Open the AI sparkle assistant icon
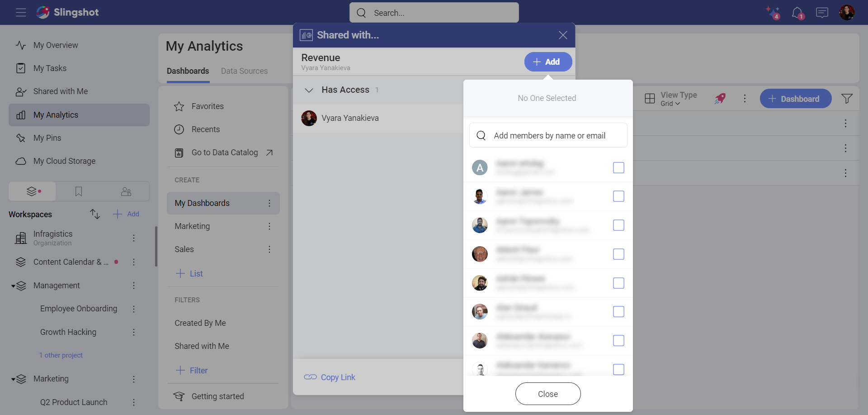Viewport: 868px width, 415px height. [773, 13]
